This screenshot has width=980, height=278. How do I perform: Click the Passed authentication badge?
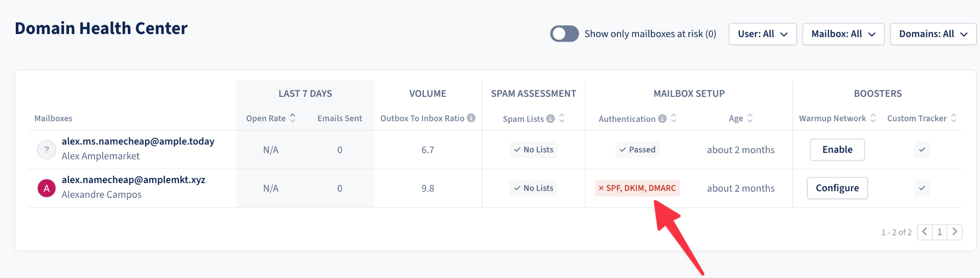coord(637,150)
